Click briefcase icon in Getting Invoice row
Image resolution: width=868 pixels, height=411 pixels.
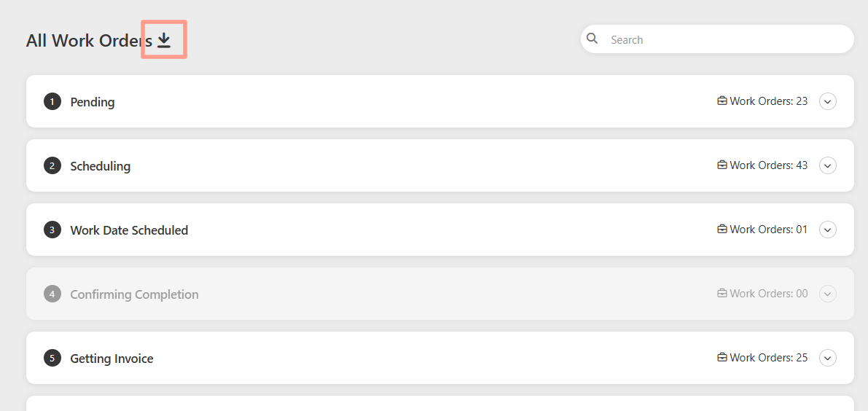point(722,358)
